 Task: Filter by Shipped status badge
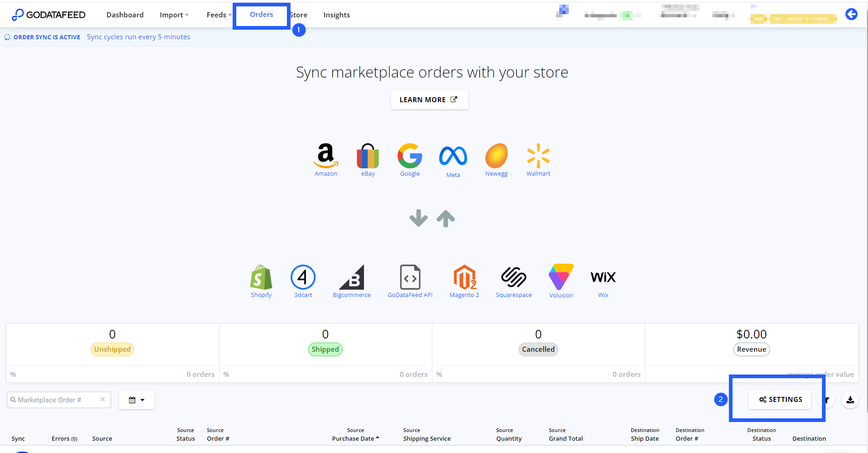325,349
